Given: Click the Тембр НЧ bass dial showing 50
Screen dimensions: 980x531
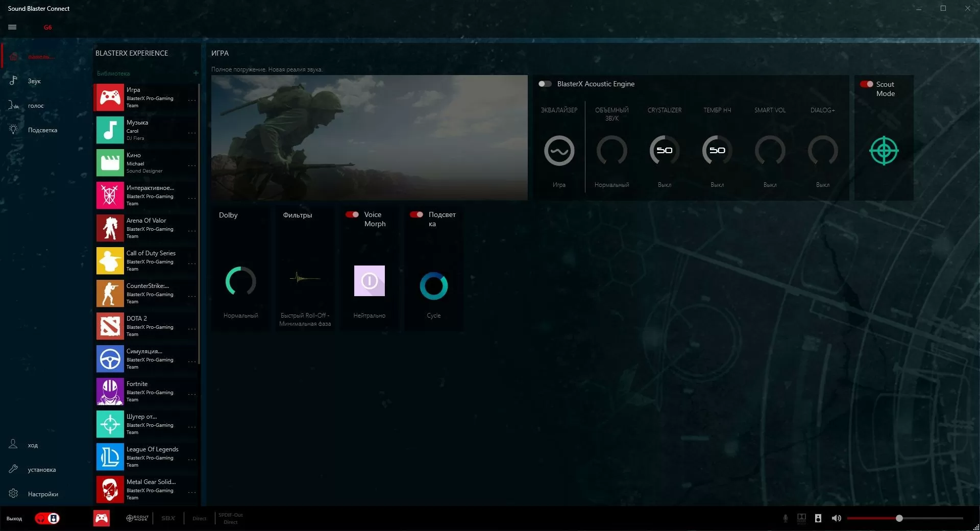Looking at the screenshot, I should (717, 151).
